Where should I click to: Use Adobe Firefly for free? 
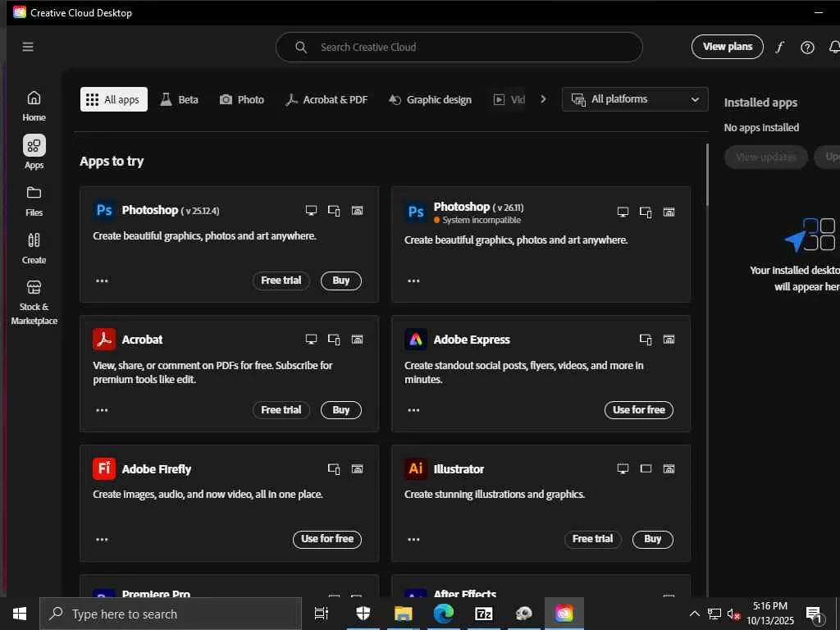pos(327,540)
